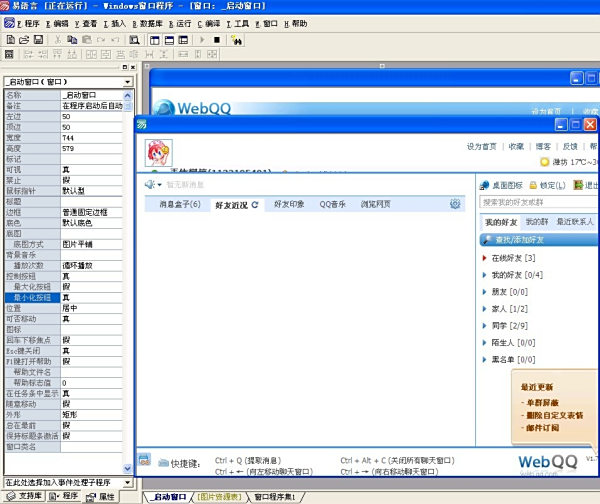Expand the 黑名单 [0/0] group
The height and width of the screenshot is (504, 600).
tap(484, 360)
